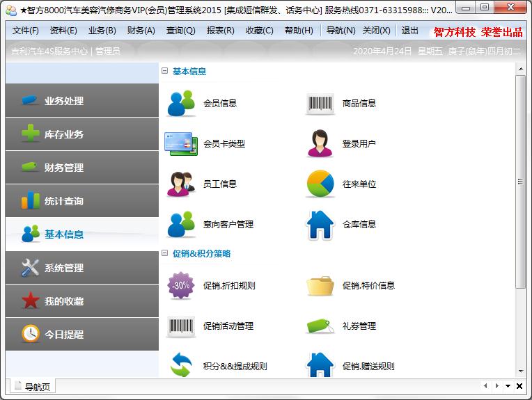Click the app icon in title bar
The width and height of the screenshot is (532, 400).
pos(11,10)
